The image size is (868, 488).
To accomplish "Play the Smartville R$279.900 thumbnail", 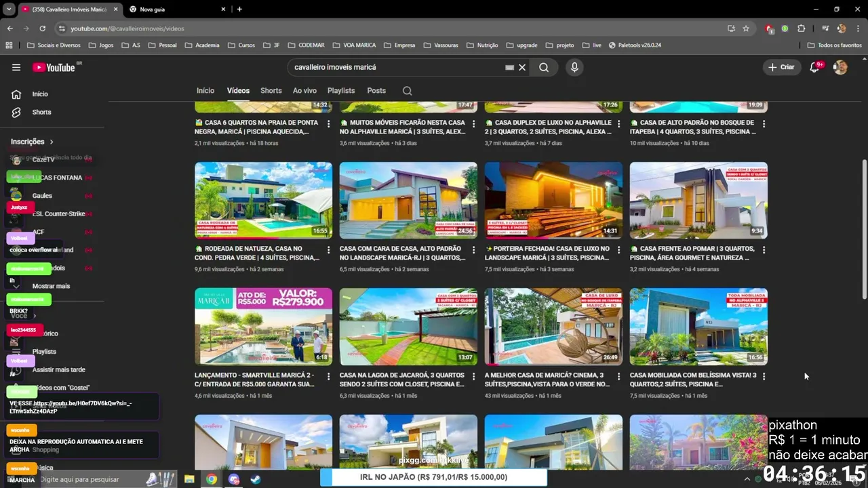I will click(x=263, y=327).
